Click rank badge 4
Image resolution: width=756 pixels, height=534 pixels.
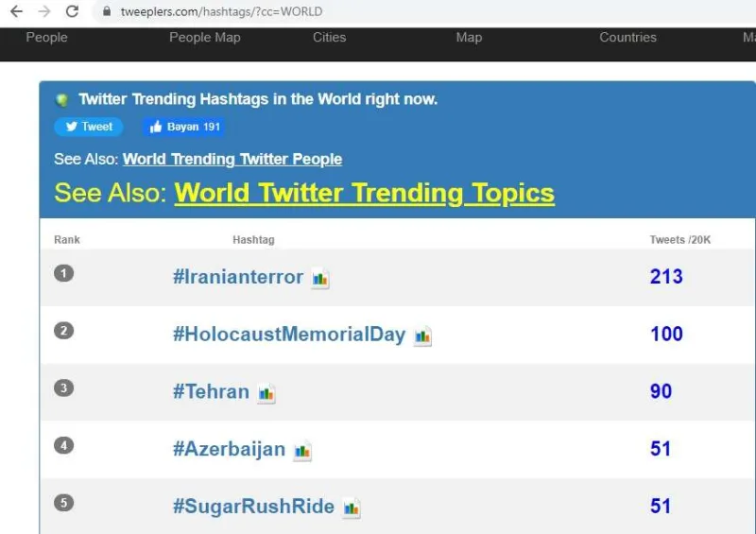pyautogui.click(x=63, y=445)
